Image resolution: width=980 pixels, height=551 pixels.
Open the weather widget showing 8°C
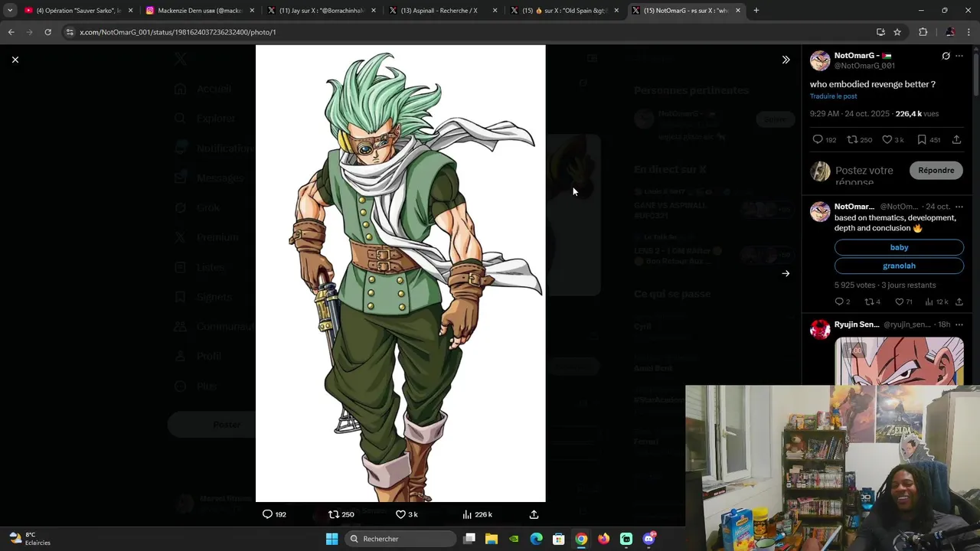coord(31,539)
